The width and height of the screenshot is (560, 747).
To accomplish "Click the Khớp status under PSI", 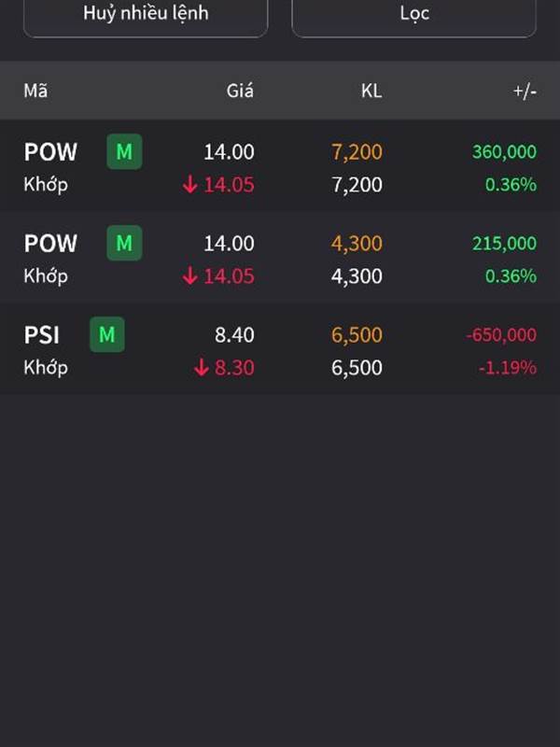I will (46, 368).
